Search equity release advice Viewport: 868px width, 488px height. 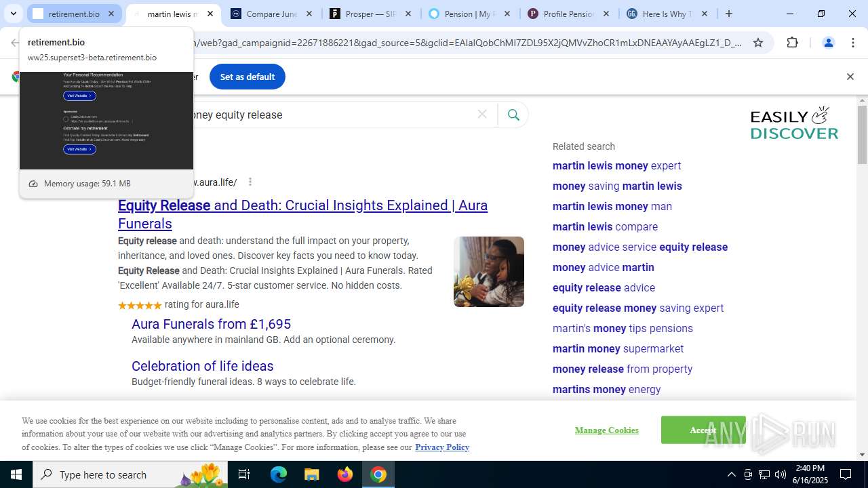coord(604,287)
